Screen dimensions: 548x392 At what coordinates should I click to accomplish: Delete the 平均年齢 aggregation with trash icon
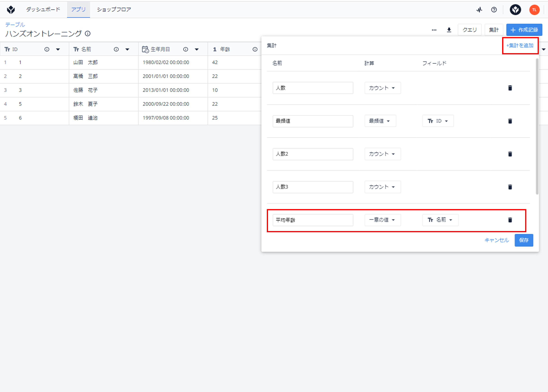(x=510, y=220)
